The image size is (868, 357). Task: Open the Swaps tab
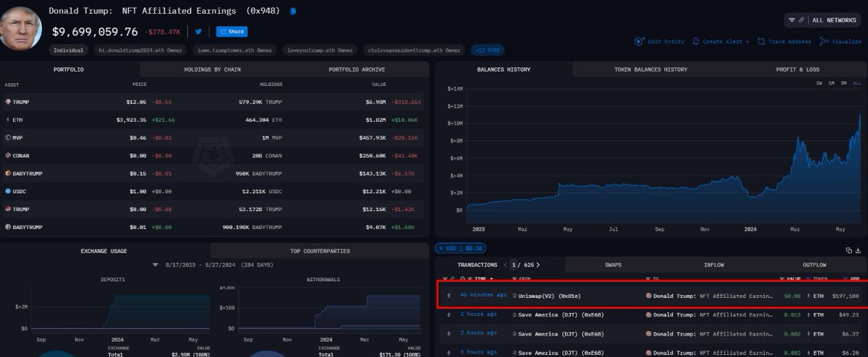coord(613,265)
